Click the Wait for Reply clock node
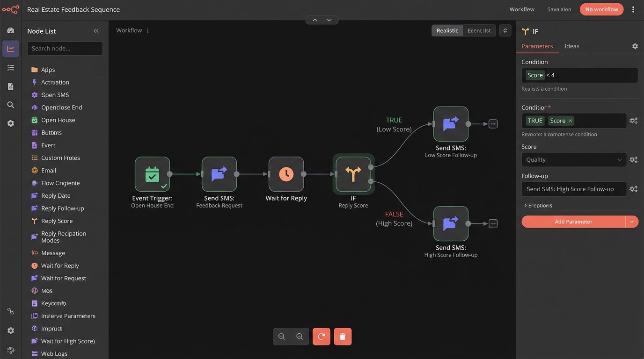The image size is (644, 359). [x=286, y=174]
